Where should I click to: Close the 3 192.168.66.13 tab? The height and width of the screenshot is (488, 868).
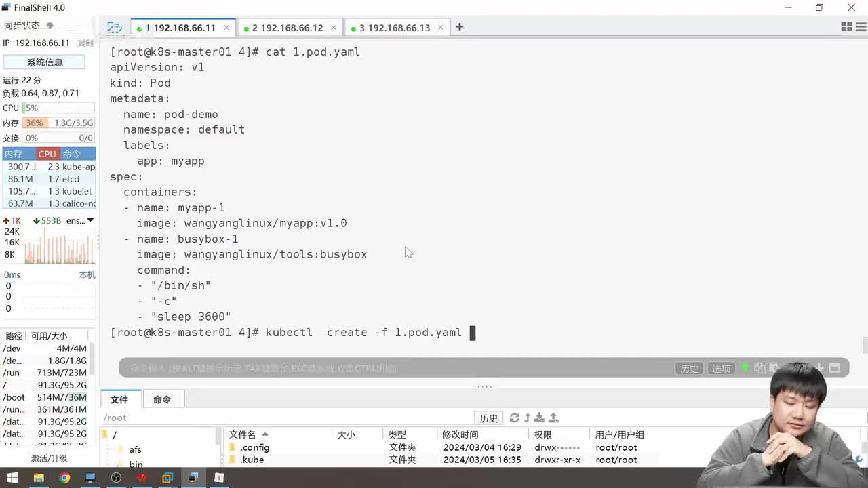[441, 28]
